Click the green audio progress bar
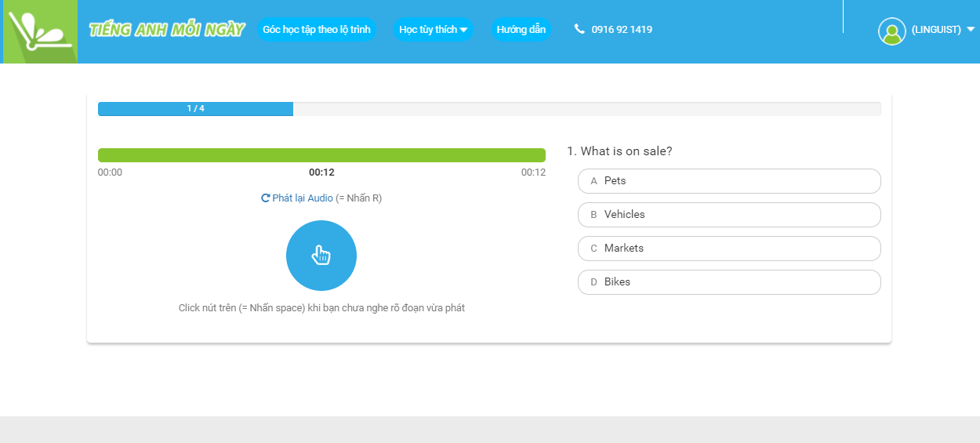980x443 pixels. point(321,155)
